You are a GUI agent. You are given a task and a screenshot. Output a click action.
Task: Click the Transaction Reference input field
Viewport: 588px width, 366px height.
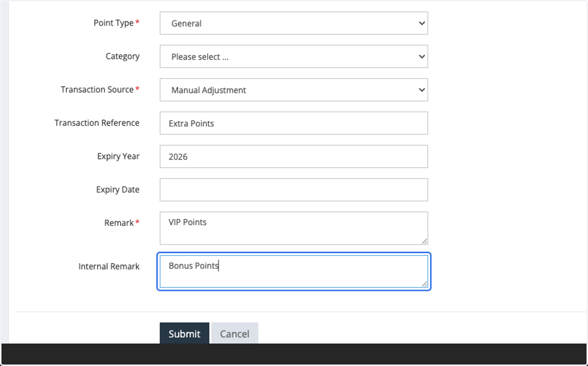coord(294,123)
